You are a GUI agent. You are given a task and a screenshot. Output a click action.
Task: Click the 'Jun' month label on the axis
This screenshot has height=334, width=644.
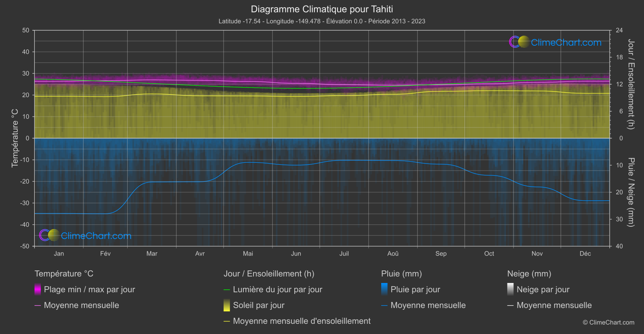296,253
